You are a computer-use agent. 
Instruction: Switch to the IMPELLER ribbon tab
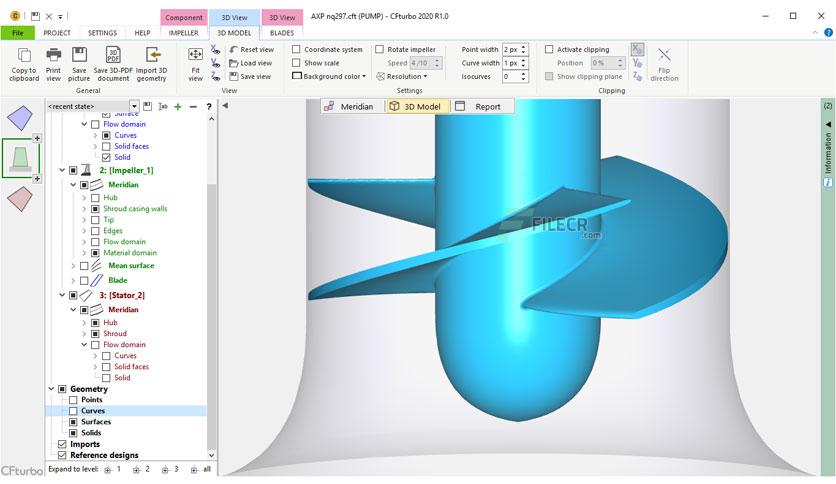point(183,33)
